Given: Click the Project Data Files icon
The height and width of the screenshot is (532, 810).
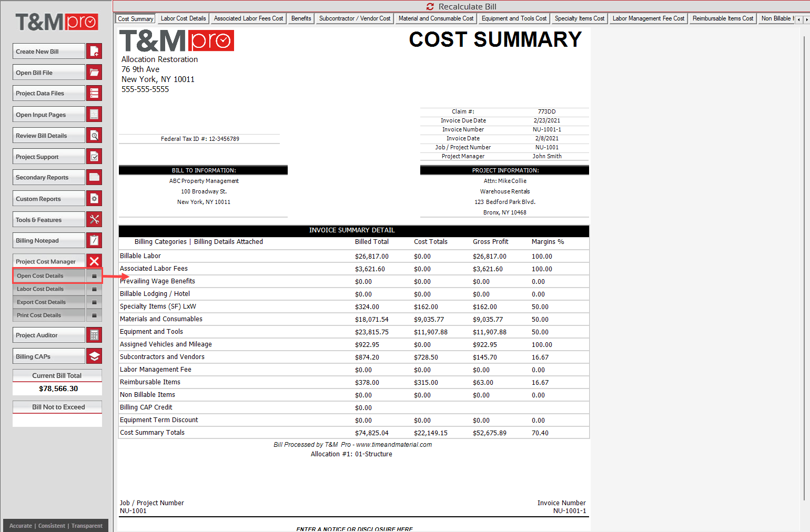Looking at the screenshot, I should coord(94,93).
